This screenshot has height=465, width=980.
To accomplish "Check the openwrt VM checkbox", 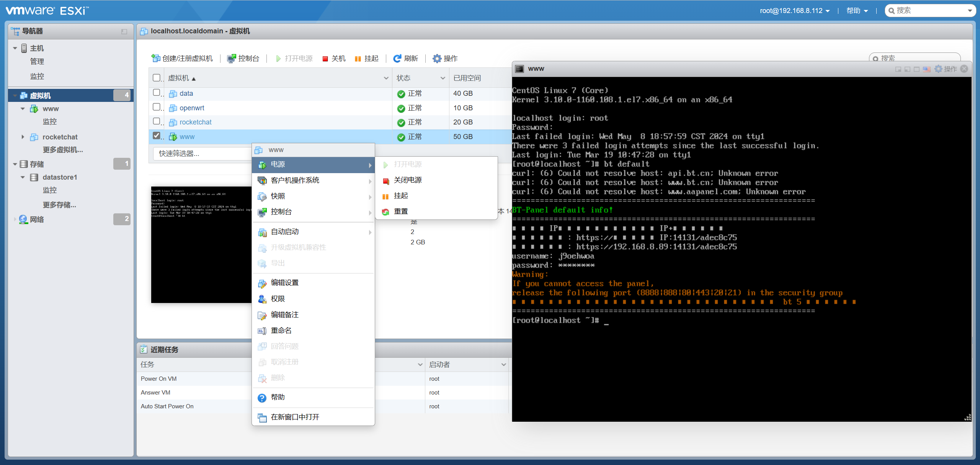I will (156, 107).
